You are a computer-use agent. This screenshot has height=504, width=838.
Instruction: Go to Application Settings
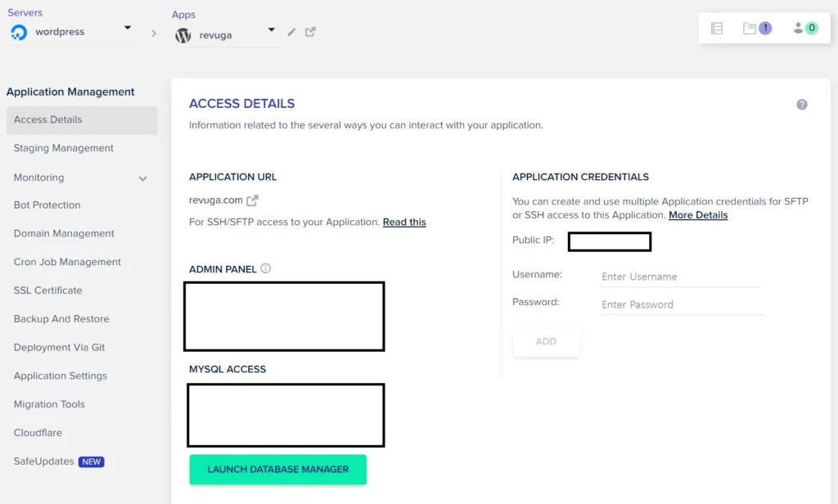[61, 376]
